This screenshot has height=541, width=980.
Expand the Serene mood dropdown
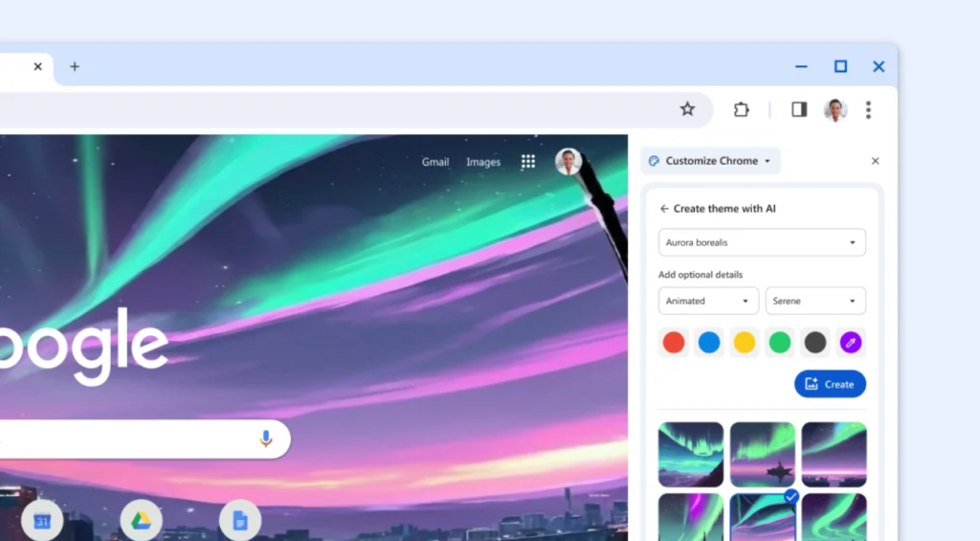click(815, 301)
